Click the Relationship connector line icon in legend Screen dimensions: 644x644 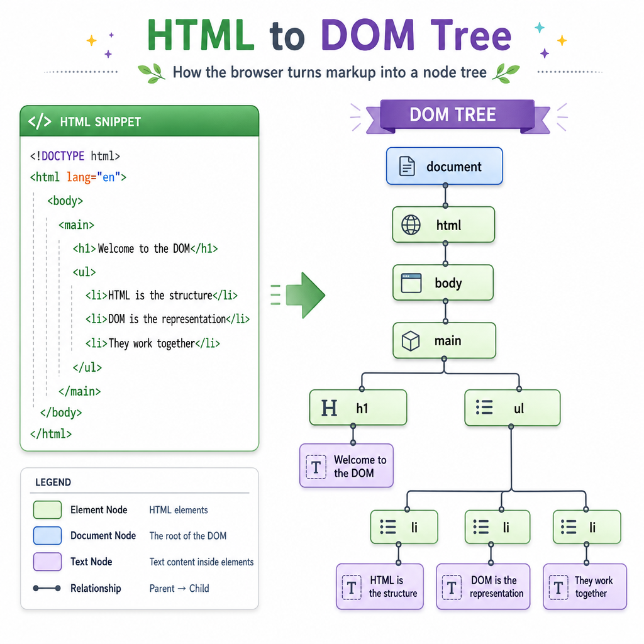click(x=47, y=588)
